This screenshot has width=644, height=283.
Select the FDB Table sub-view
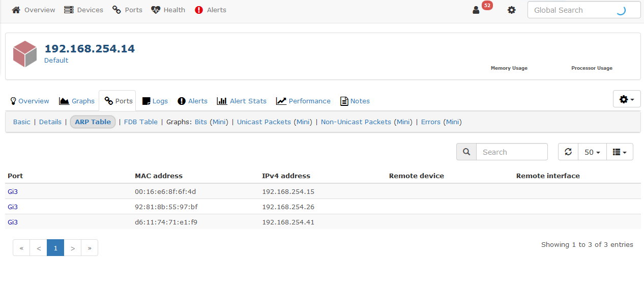(x=141, y=122)
